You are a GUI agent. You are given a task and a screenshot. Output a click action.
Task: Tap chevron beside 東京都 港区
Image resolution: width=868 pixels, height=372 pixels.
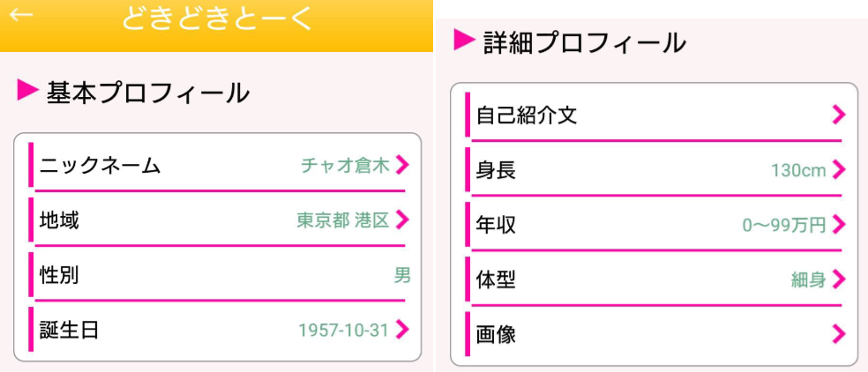tap(402, 219)
